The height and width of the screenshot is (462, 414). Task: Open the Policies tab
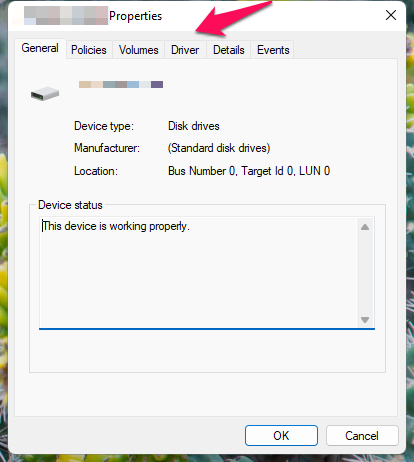tap(89, 50)
